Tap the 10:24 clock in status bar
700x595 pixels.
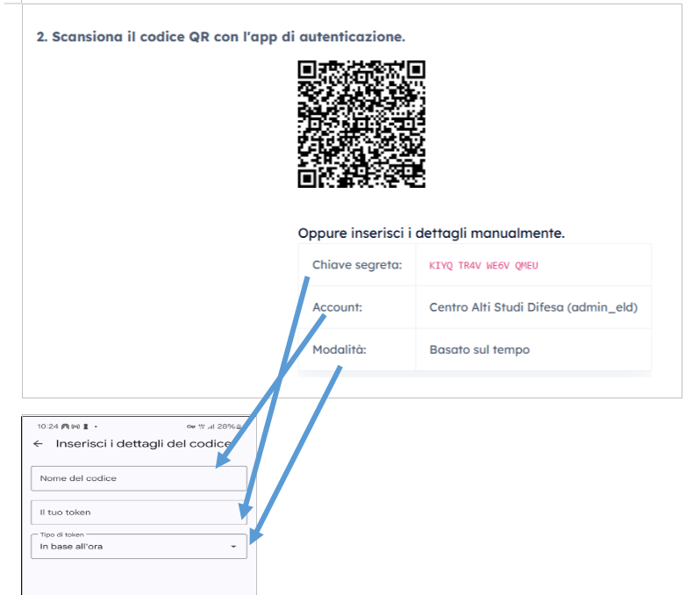click(47, 427)
